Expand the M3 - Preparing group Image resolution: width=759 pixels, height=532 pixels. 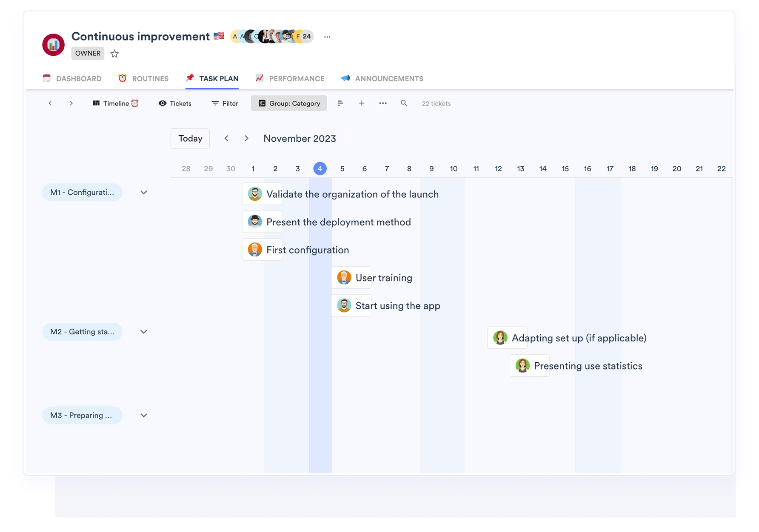coord(144,415)
